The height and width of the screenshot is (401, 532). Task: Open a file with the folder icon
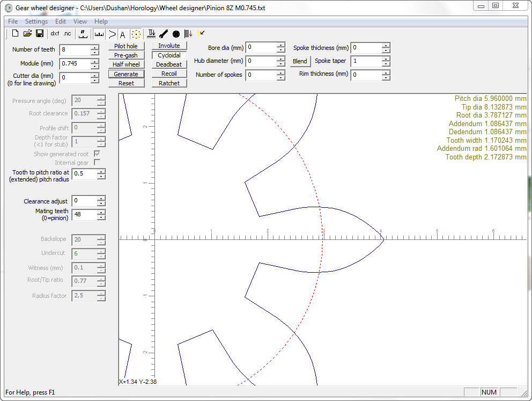tap(27, 34)
